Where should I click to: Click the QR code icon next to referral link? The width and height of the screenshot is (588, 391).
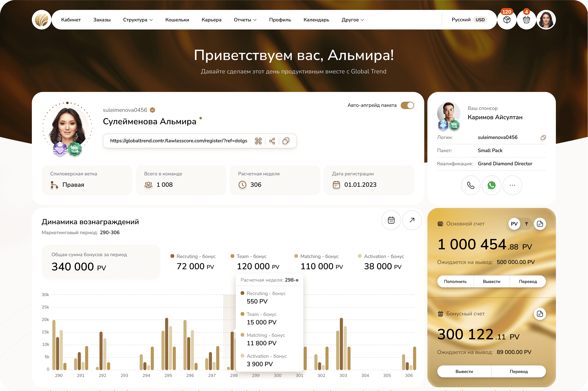pyautogui.click(x=259, y=141)
